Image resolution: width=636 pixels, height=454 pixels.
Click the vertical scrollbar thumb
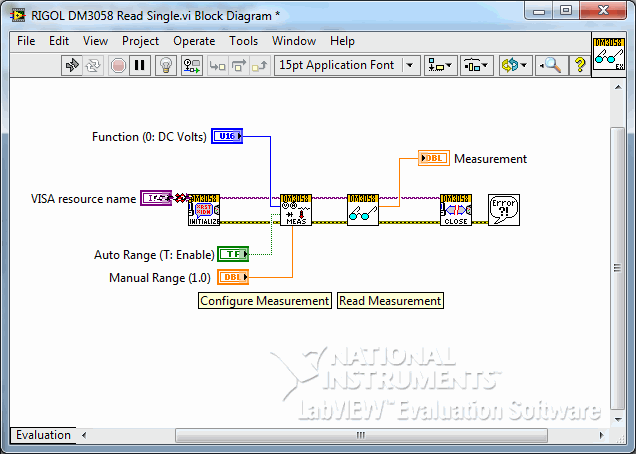click(618, 268)
